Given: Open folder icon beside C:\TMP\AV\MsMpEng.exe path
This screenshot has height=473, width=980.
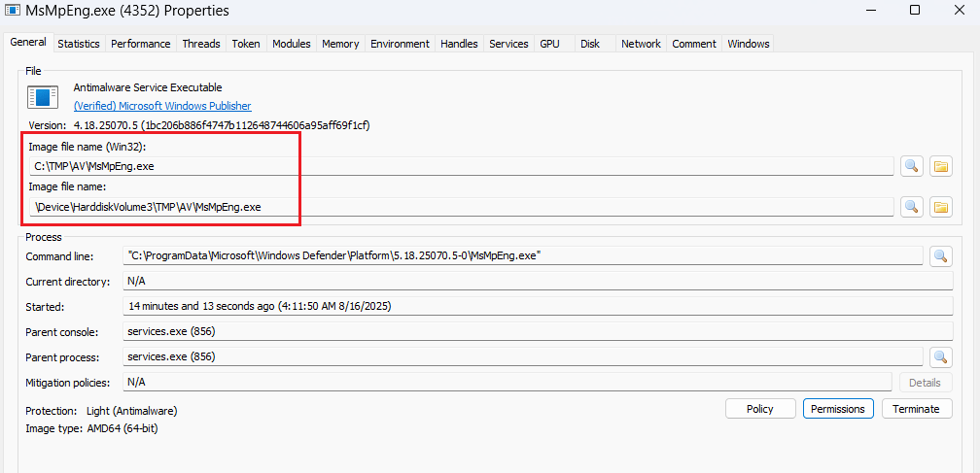Looking at the screenshot, I should coord(940,166).
